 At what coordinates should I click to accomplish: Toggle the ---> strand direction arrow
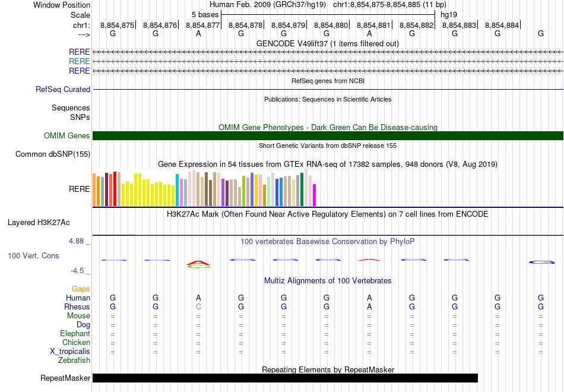[x=84, y=34]
